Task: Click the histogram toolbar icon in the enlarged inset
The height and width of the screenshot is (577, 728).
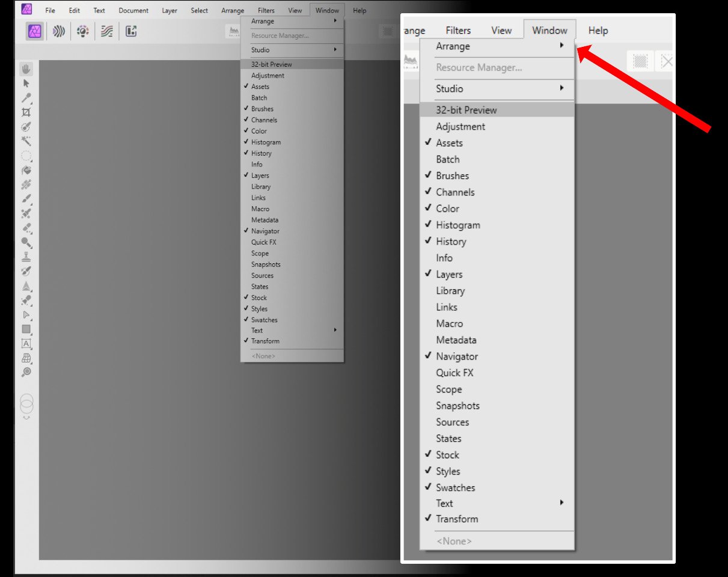Action: pos(411,60)
